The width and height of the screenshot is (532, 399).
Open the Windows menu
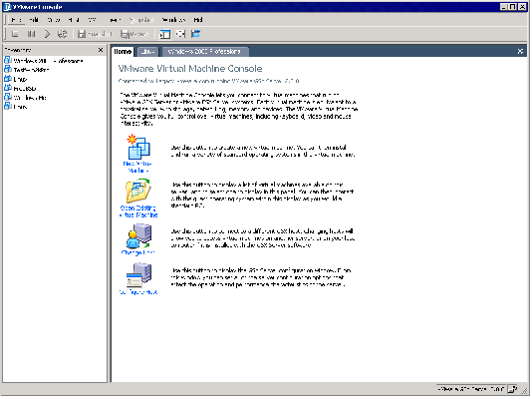pyautogui.click(x=173, y=20)
